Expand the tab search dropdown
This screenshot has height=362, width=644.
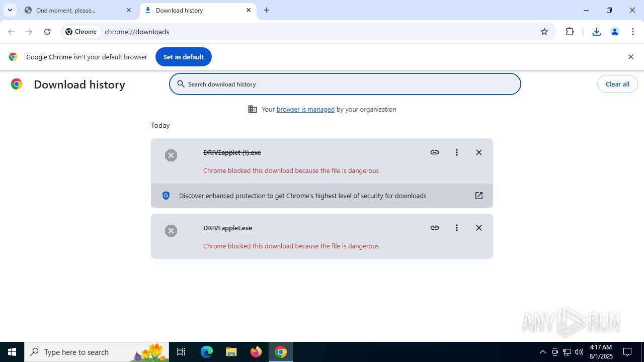tap(10, 10)
